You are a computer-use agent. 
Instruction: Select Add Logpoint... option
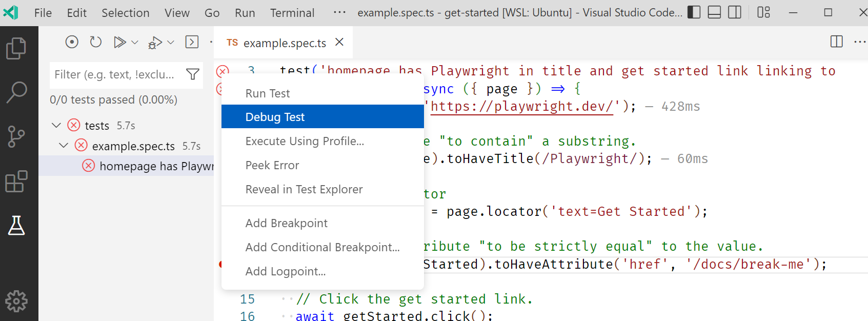(x=322, y=271)
